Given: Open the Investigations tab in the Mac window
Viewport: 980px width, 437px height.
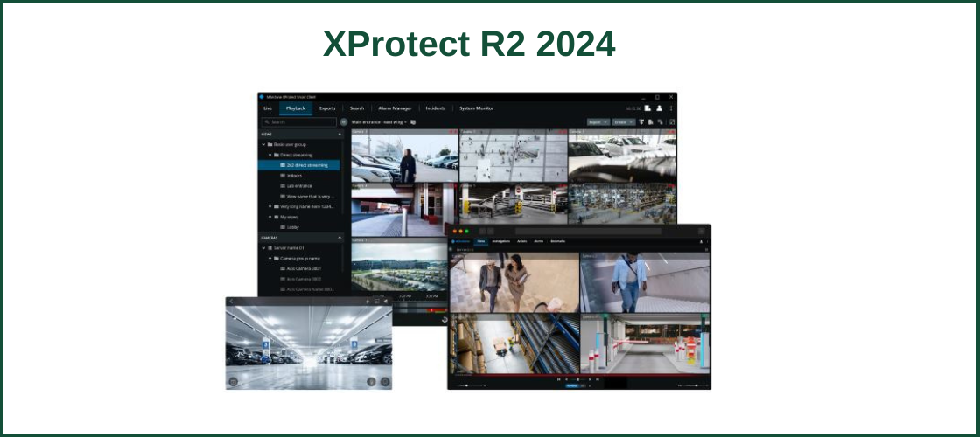Looking at the screenshot, I should [x=501, y=241].
